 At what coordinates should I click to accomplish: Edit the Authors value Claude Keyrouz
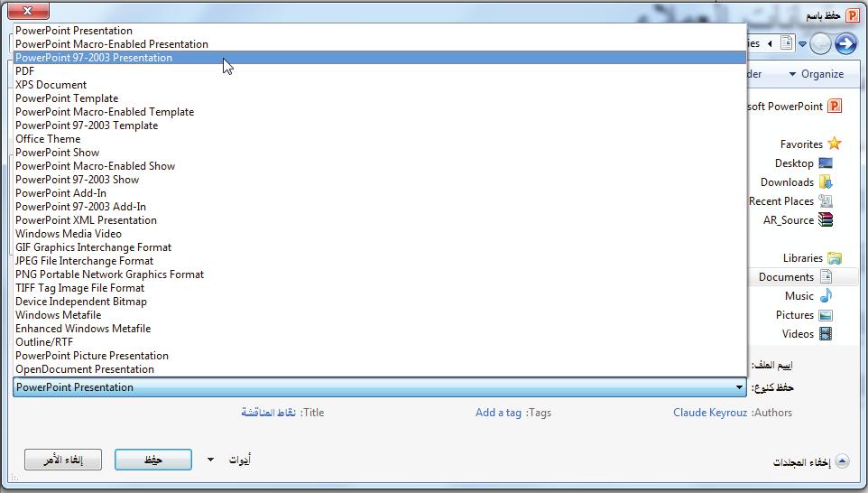(x=710, y=413)
